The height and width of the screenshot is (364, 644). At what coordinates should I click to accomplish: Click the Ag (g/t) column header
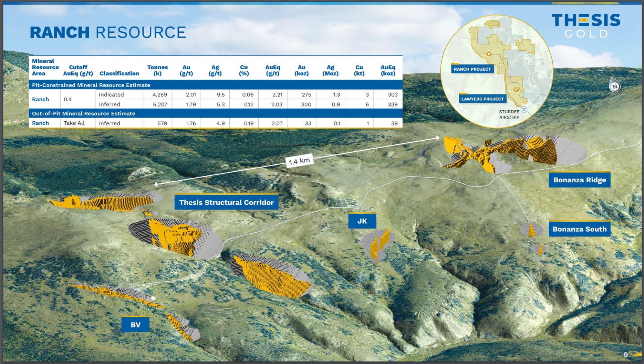tap(215, 70)
